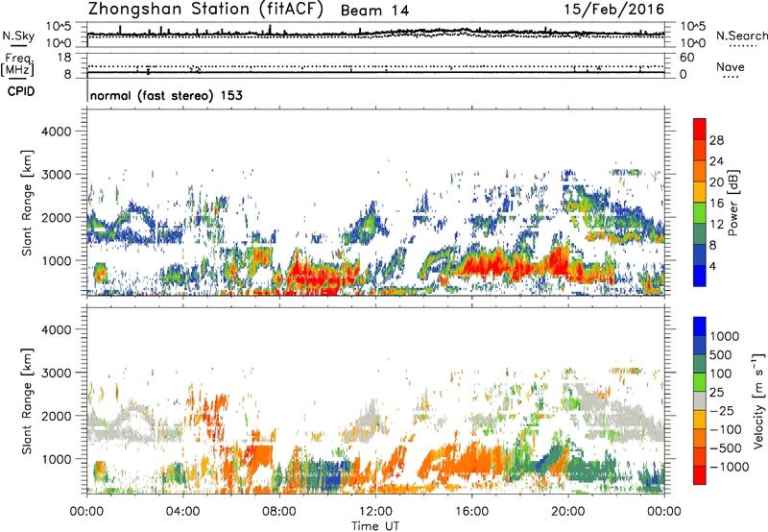Click the "Freq. [MHz]" axis label
Screen dimensions: 768x532
click(17, 65)
